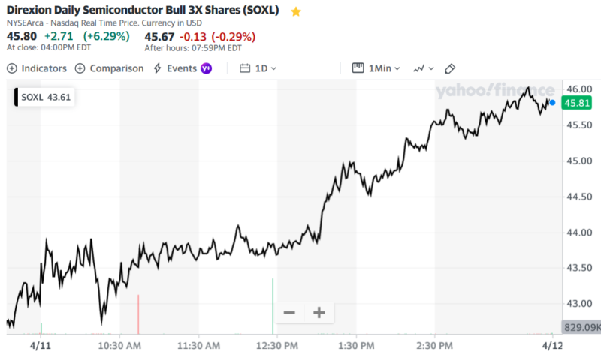The image size is (601, 364).
Task: Zoom in with the plus button
Action: click(319, 313)
